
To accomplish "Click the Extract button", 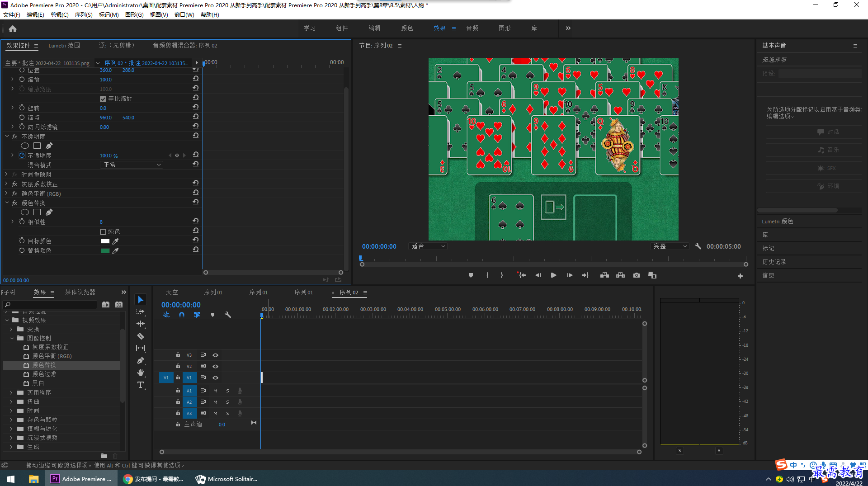I will pos(620,275).
